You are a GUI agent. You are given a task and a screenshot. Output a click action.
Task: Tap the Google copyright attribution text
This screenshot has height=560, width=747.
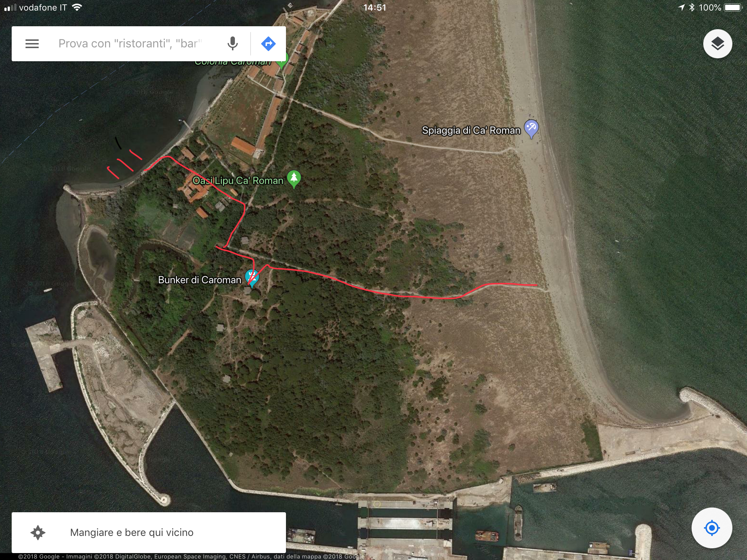[x=191, y=556]
